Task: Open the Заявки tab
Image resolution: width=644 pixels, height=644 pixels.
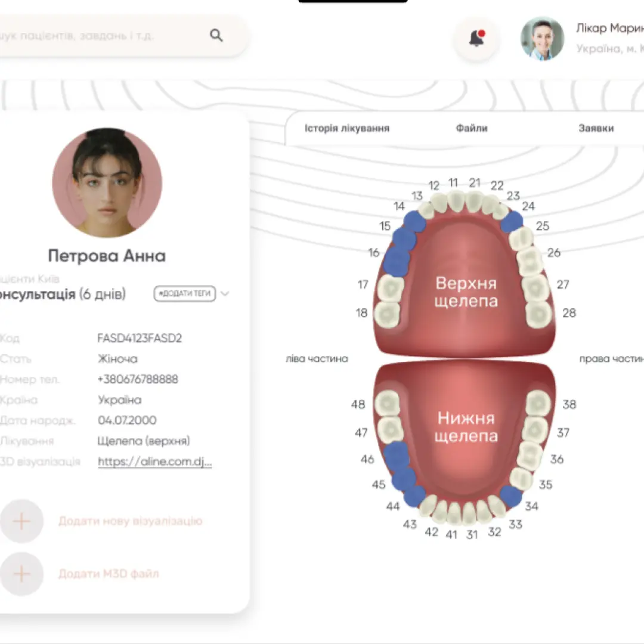Action: [x=596, y=128]
